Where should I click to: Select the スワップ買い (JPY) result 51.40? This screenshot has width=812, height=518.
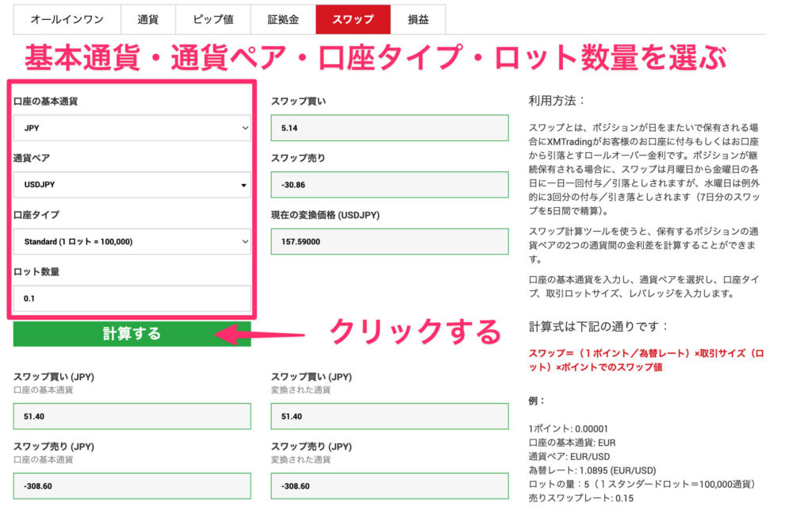click(132, 416)
